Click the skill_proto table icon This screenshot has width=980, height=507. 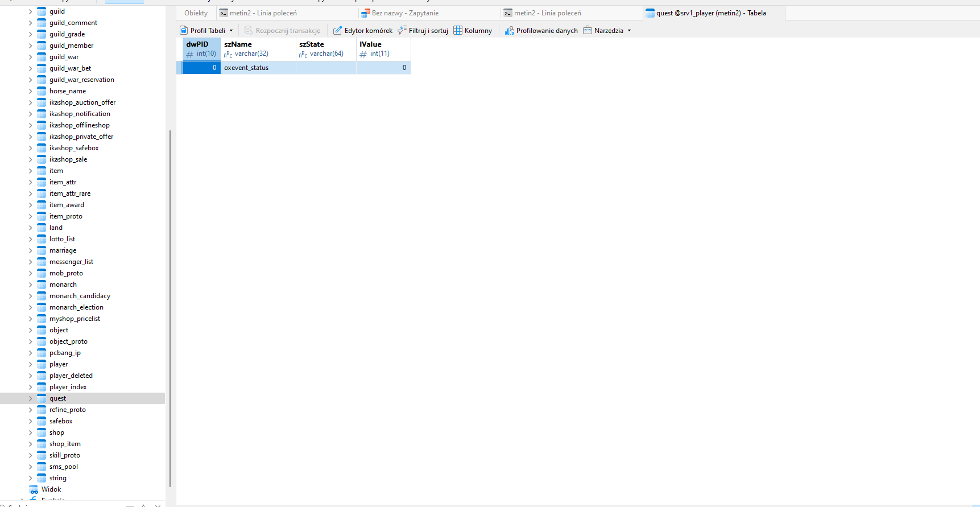pos(42,455)
